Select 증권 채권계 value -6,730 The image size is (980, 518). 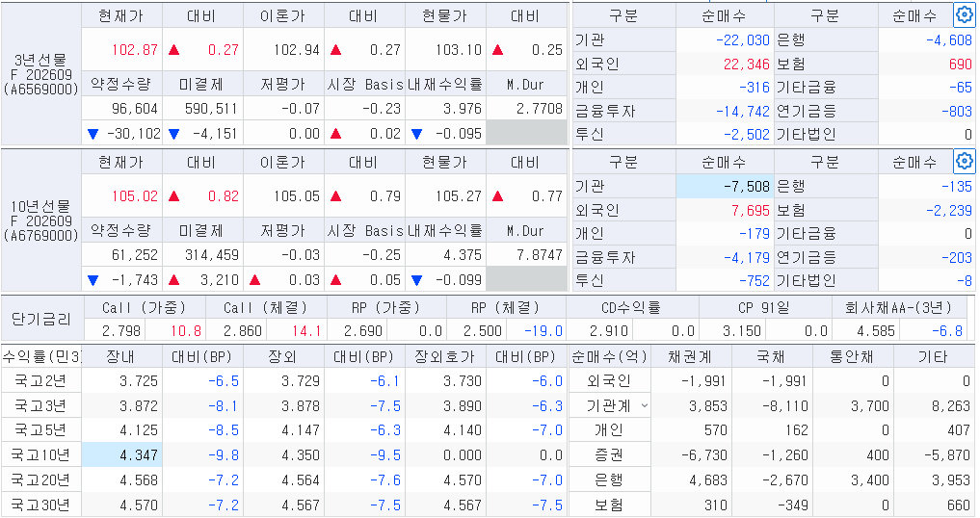coord(703,455)
